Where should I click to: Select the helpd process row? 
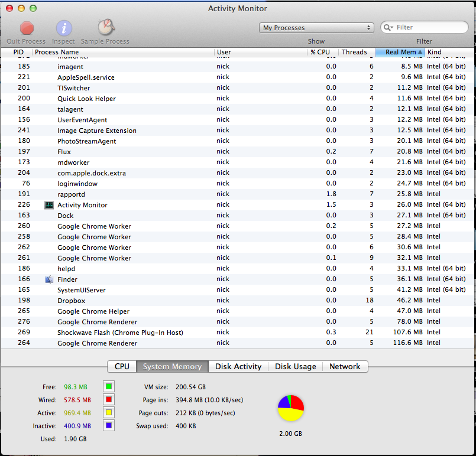click(238, 268)
